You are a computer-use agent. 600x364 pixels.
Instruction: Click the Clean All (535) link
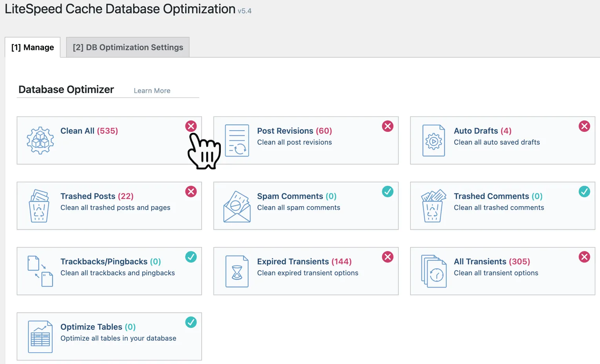[x=89, y=131]
